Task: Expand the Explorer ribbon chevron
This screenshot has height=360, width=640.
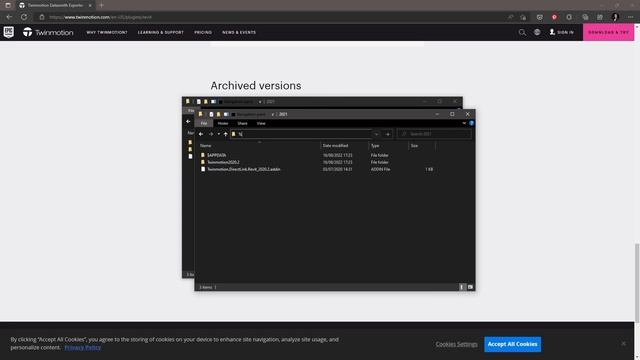Action: (464, 123)
